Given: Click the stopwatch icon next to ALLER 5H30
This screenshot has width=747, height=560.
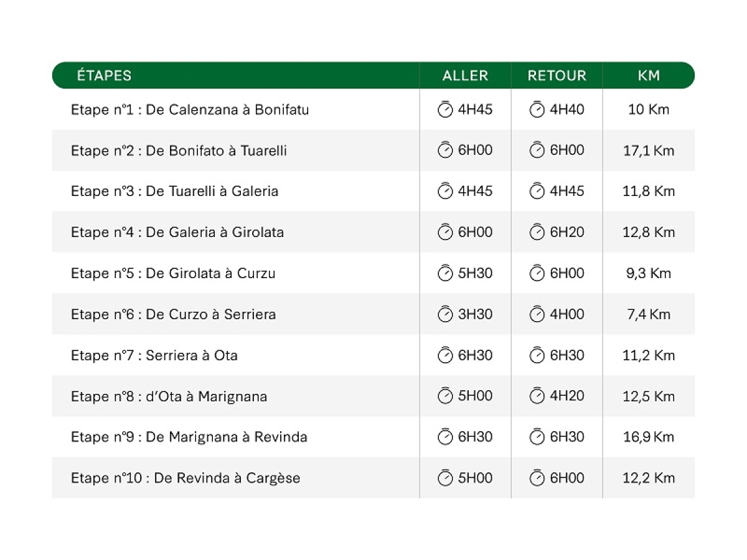Looking at the screenshot, I should (445, 273).
